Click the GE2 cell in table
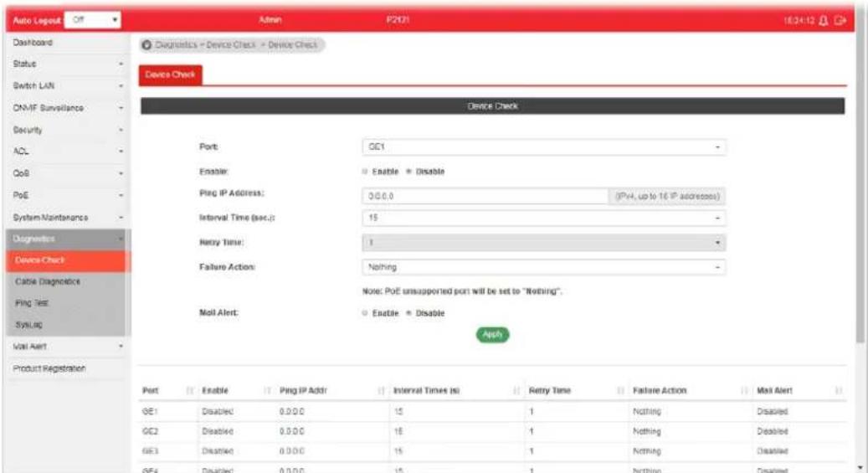The height and width of the screenshot is (473, 868). [x=150, y=431]
